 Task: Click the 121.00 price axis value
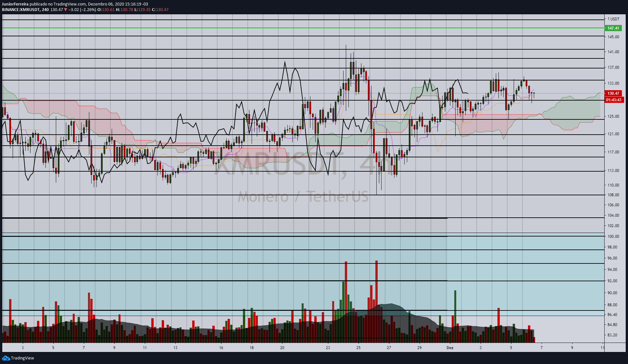(613, 134)
